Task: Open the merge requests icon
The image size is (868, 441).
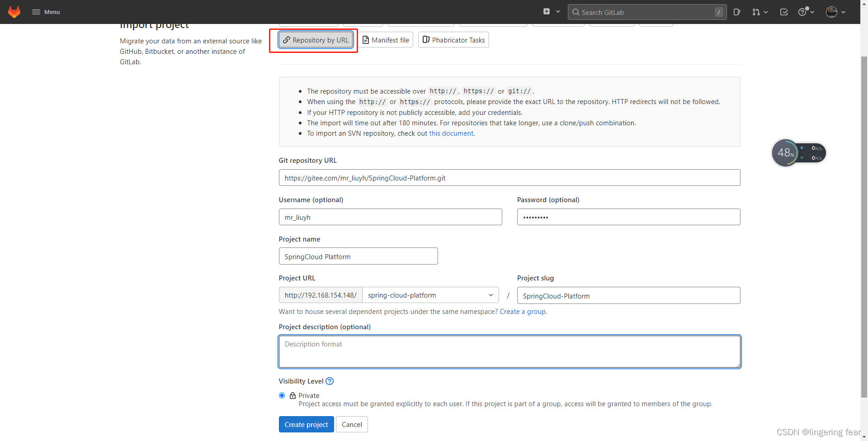Action: click(x=756, y=12)
